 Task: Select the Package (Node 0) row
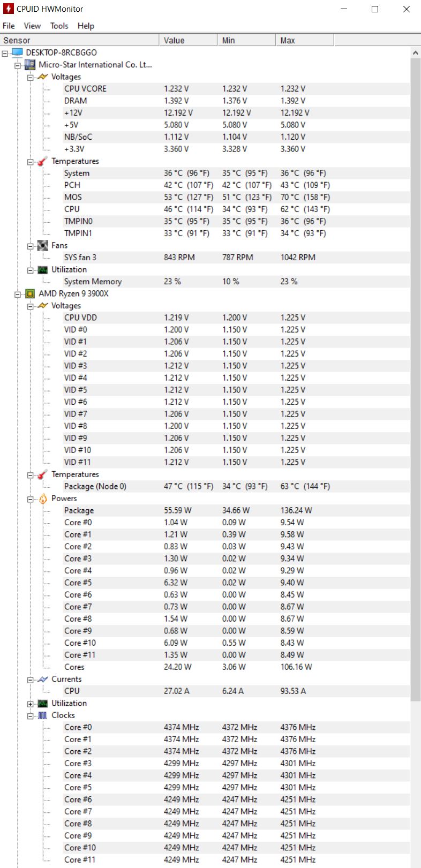(x=236, y=486)
